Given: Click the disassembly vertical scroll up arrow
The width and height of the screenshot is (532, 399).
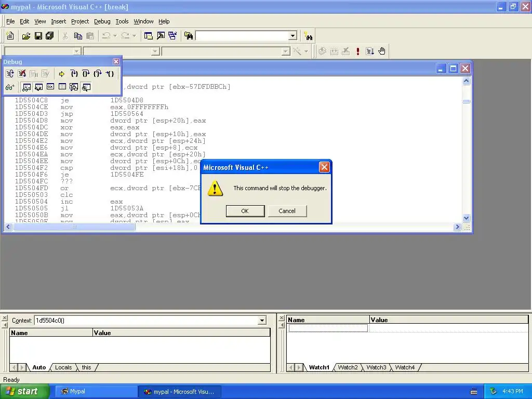Looking at the screenshot, I should coord(466,81).
